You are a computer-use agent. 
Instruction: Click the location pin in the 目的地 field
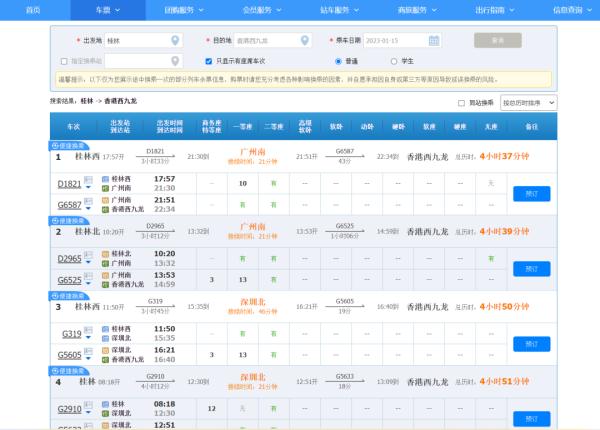305,40
